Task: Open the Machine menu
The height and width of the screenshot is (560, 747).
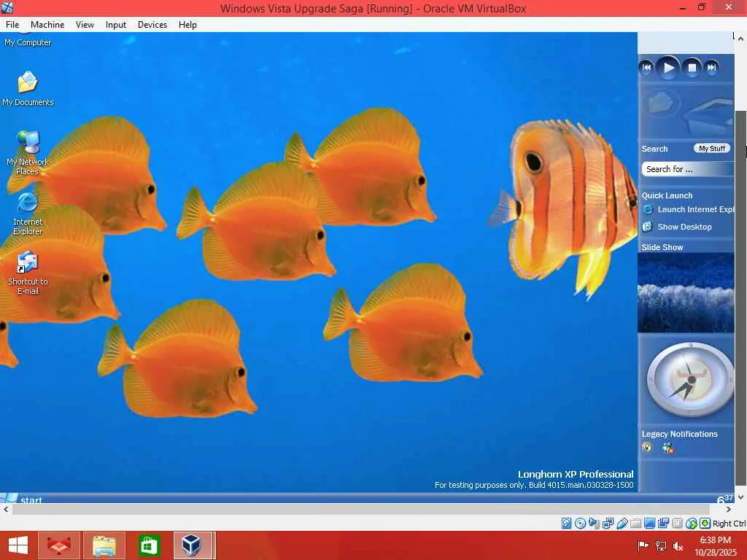Action: (47, 25)
